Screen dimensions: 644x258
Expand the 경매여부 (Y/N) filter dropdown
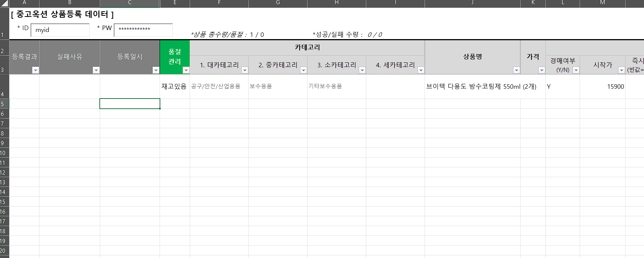tap(576, 70)
